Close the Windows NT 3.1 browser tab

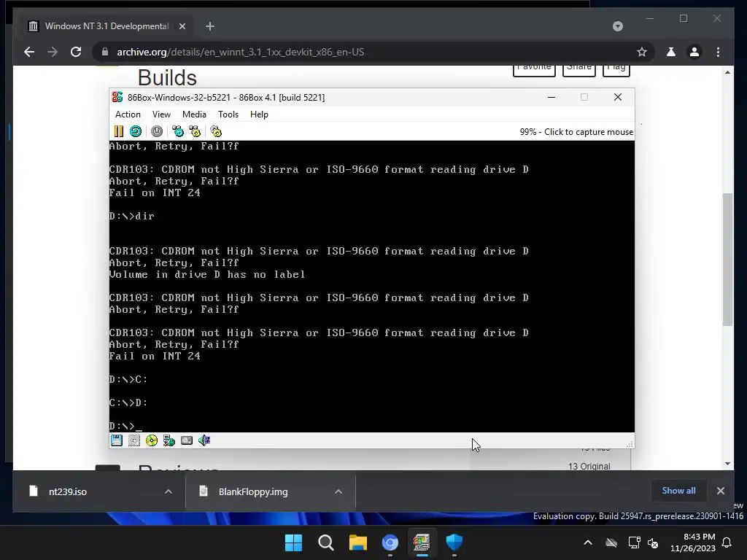click(182, 26)
